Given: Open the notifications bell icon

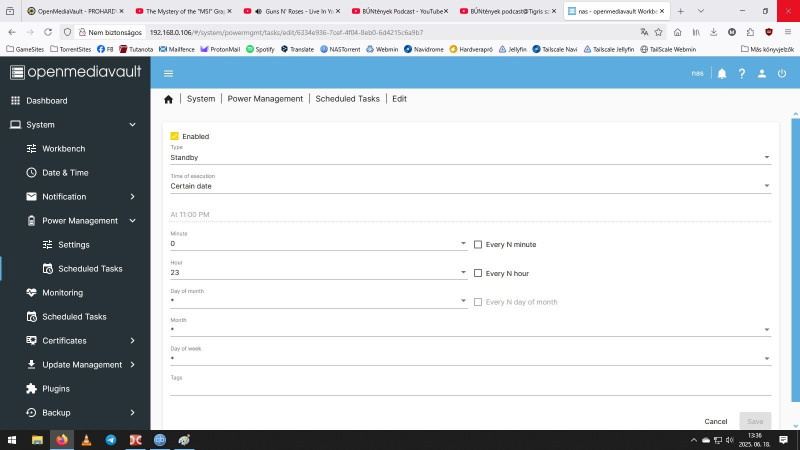Looking at the screenshot, I should pos(722,73).
